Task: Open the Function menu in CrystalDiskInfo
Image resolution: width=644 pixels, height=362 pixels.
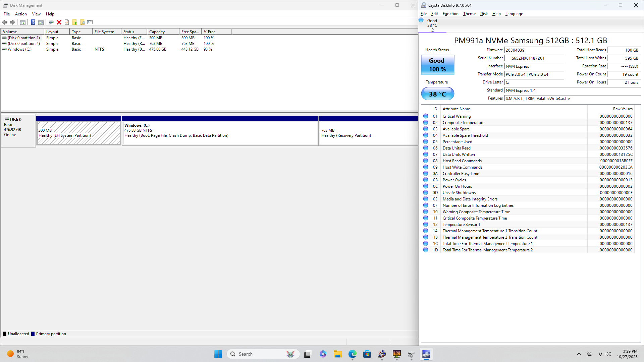Action: pos(450,14)
